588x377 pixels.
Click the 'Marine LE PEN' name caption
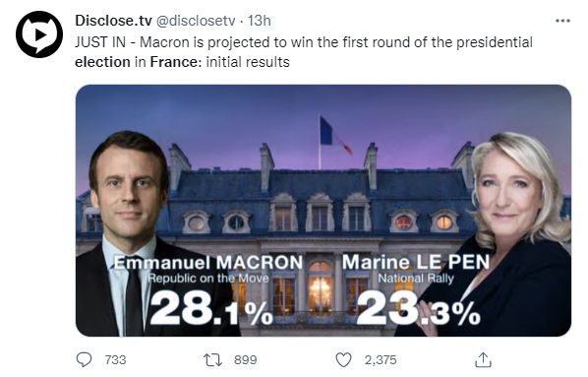[416, 262]
